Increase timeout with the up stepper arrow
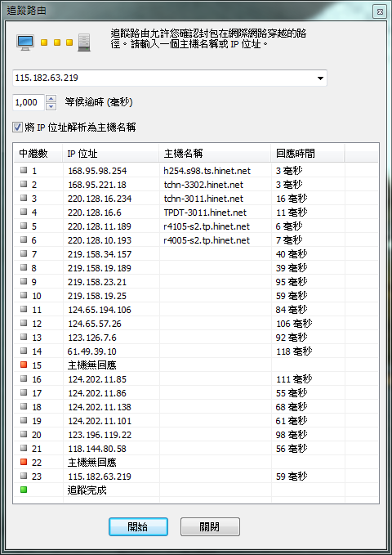Viewport: 392px width, 555px height. click(x=51, y=98)
